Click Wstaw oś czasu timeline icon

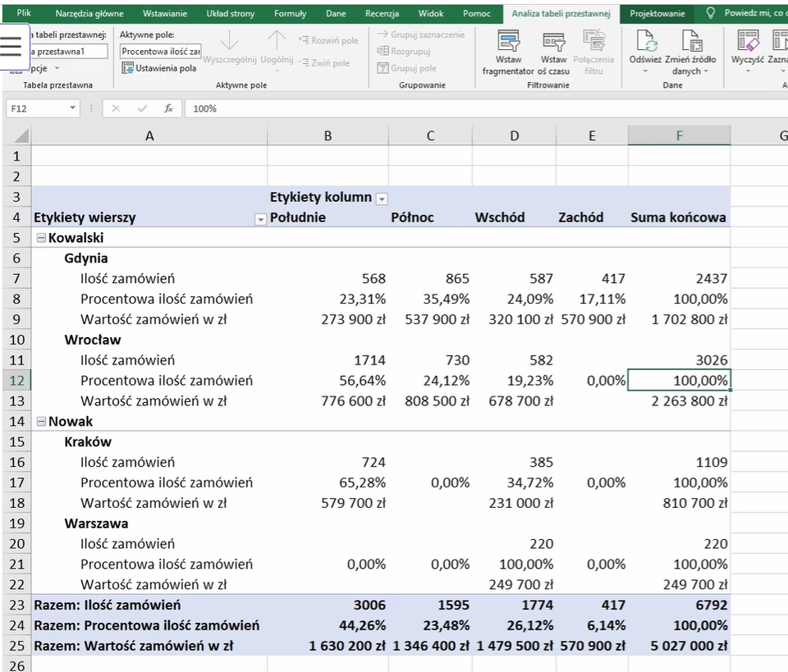553,41
